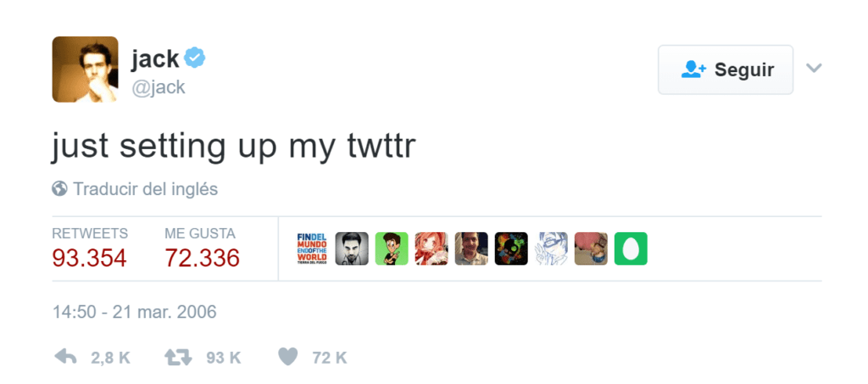868x384 pixels.
Task: Click the green cartoon boy avatar
Action: (x=392, y=248)
